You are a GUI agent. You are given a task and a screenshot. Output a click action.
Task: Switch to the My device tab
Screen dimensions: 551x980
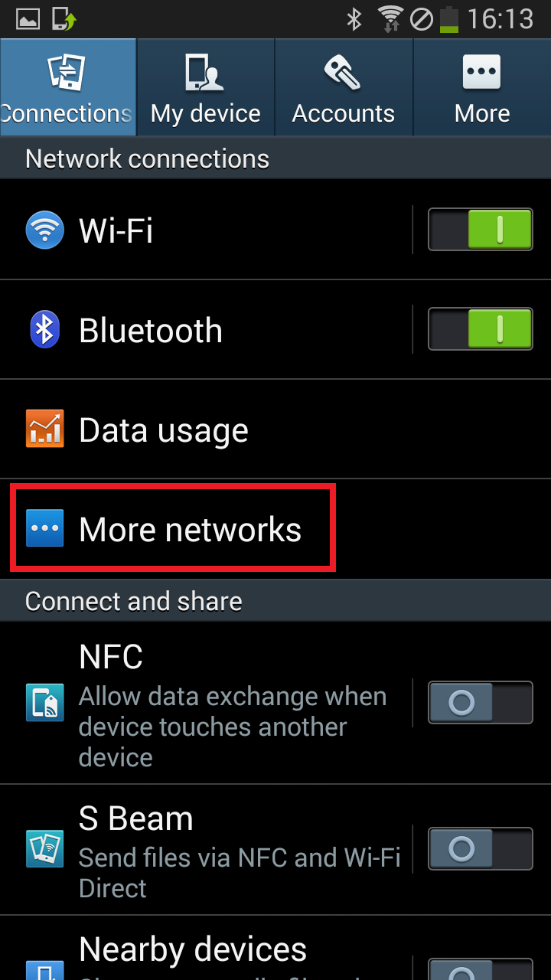click(x=206, y=88)
